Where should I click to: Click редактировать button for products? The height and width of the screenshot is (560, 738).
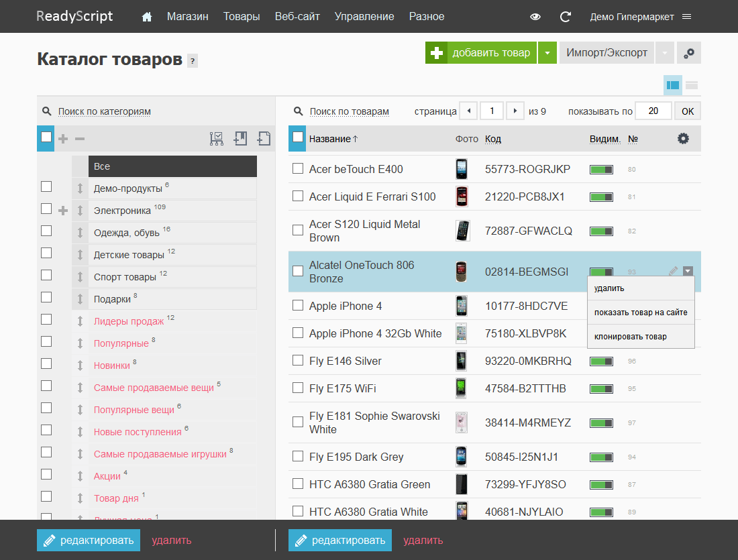click(x=340, y=541)
